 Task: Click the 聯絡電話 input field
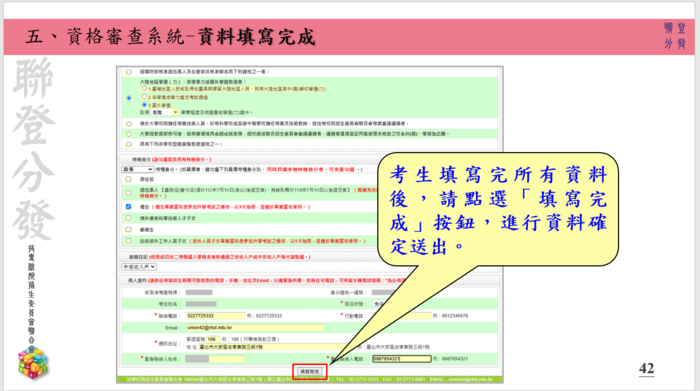click(215, 316)
